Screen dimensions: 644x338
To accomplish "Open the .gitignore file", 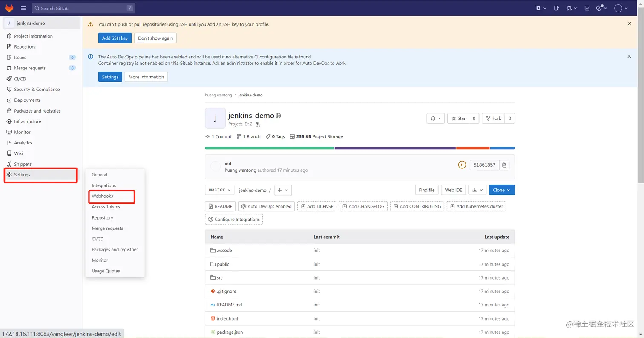I will tap(226, 292).
